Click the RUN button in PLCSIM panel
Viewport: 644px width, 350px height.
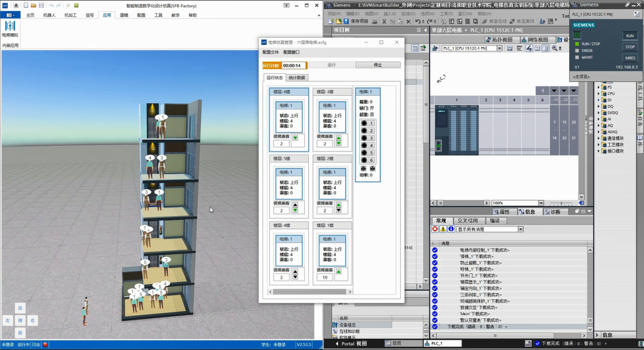coord(630,36)
